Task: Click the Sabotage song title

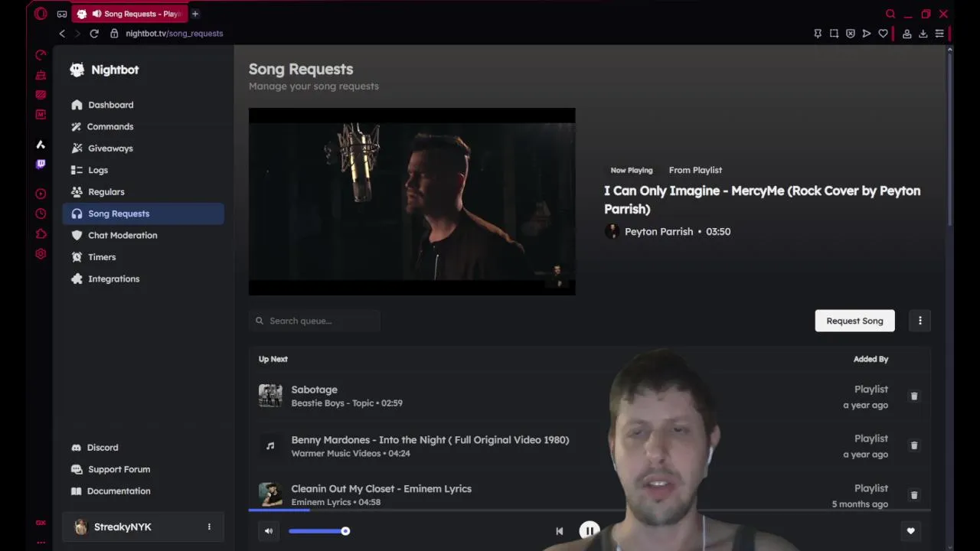Action: [x=314, y=390]
